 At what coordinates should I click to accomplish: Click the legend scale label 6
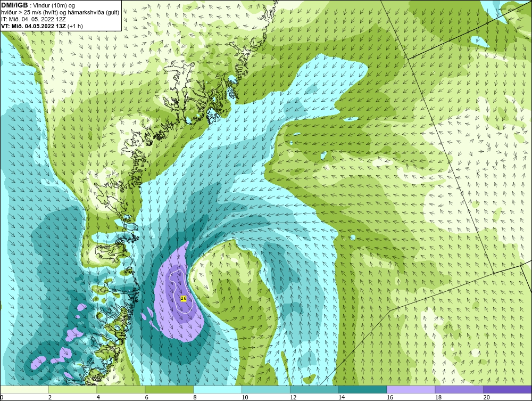coord(147,397)
